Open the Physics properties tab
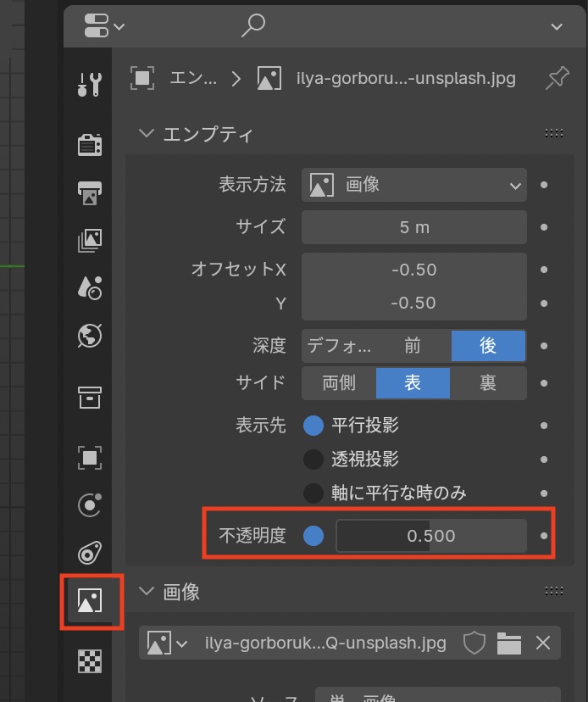The width and height of the screenshot is (588, 702). (x=89, y=505)
